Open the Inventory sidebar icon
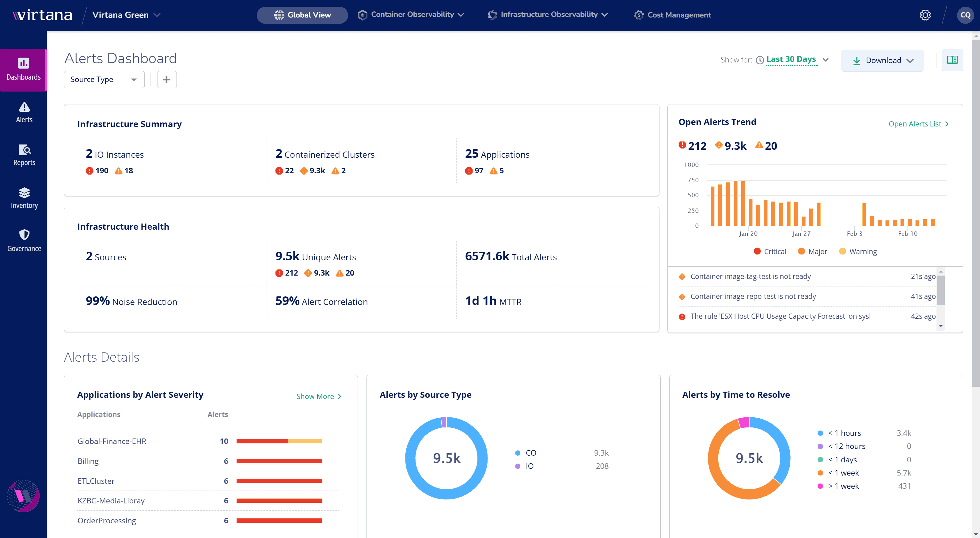Image resolution: width=980 pixels, height=538 pixels. [24, 198]
